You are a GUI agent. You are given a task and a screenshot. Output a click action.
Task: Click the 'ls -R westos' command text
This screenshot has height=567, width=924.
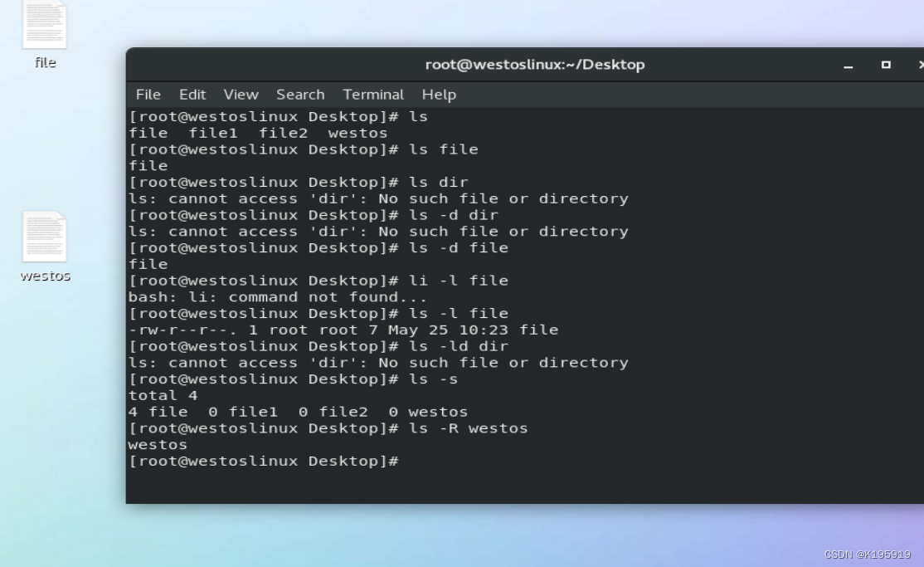[x=469, y=428]
